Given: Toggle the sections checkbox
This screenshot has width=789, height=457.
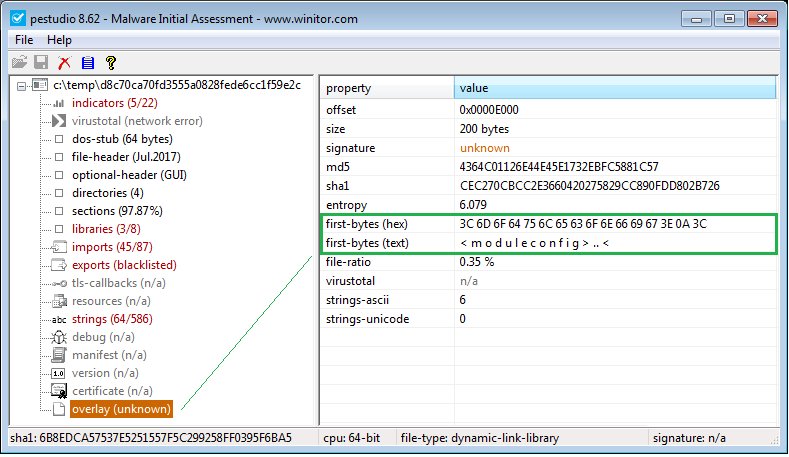Looking at the screenshot, I should [59, 211].
